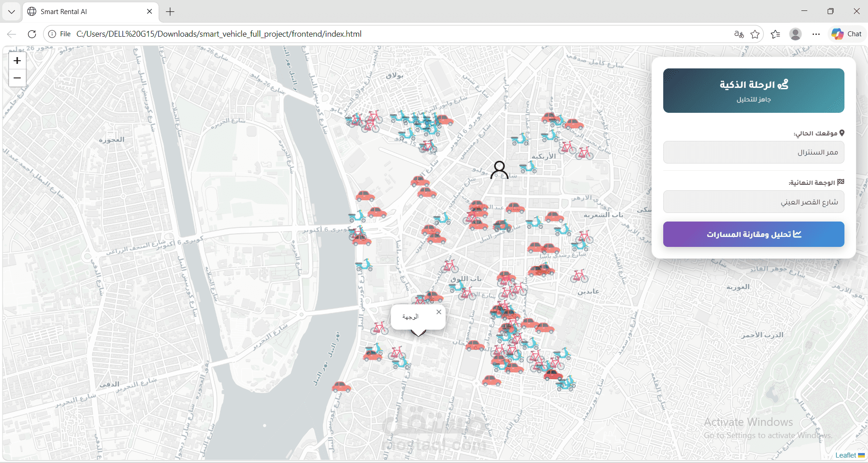This screenshot has height=463, width=868.
Task: View site information File icon
Action: 59,34
